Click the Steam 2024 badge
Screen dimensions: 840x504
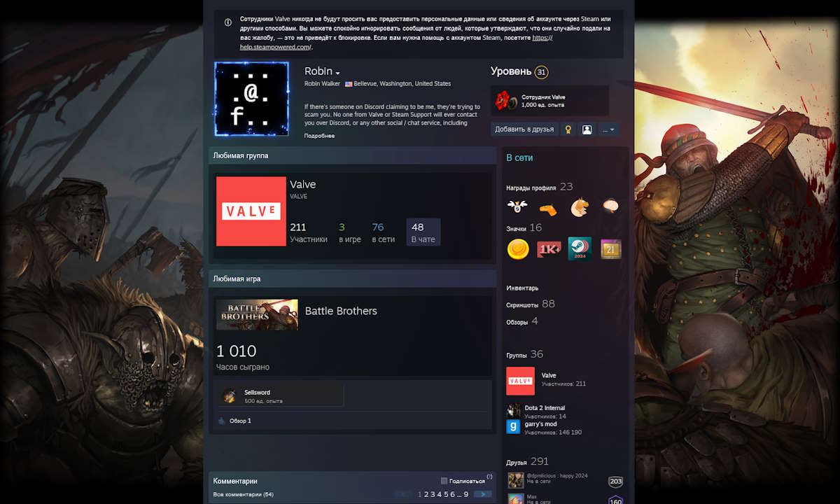point(580,248)
